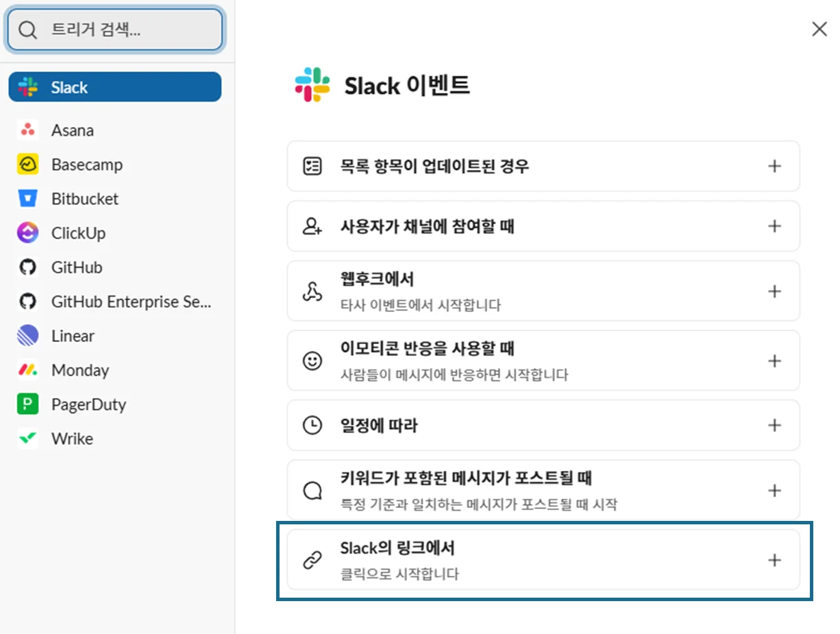840x634 pixels.
Task: Select the Basecamp icon in list
Action: point(27,164)
